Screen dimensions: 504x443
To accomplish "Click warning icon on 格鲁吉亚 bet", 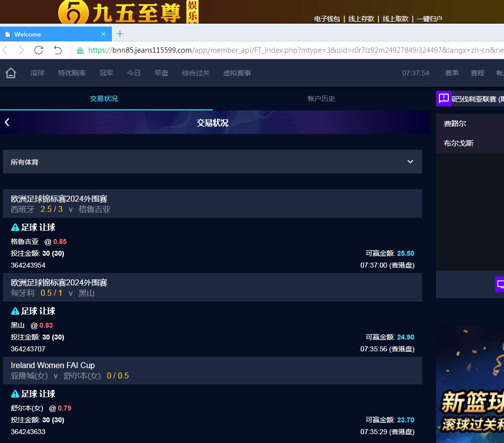I will click(15, 227).
